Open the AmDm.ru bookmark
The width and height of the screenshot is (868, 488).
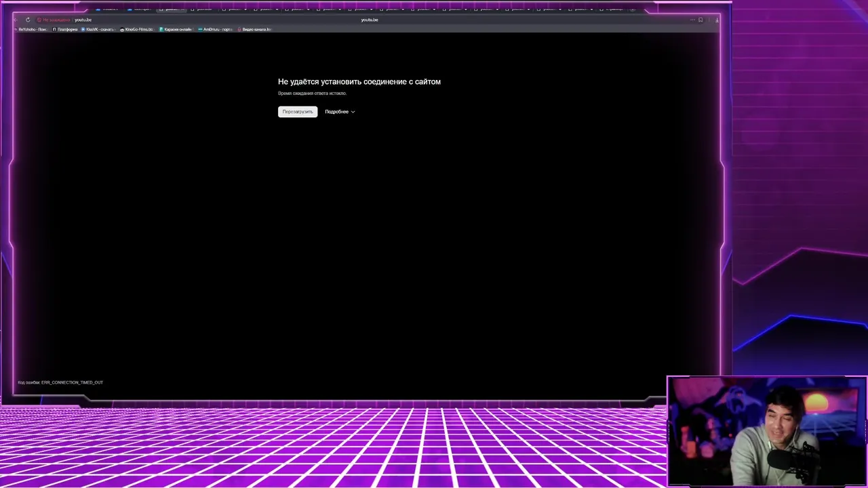(216, 29)
